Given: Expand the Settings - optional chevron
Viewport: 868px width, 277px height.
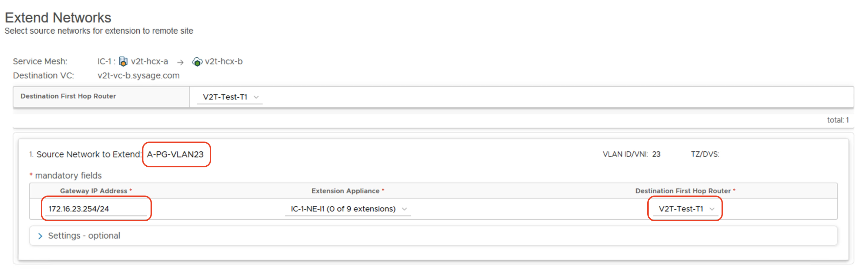Looking at the screenshot, I should coord(40,236).
